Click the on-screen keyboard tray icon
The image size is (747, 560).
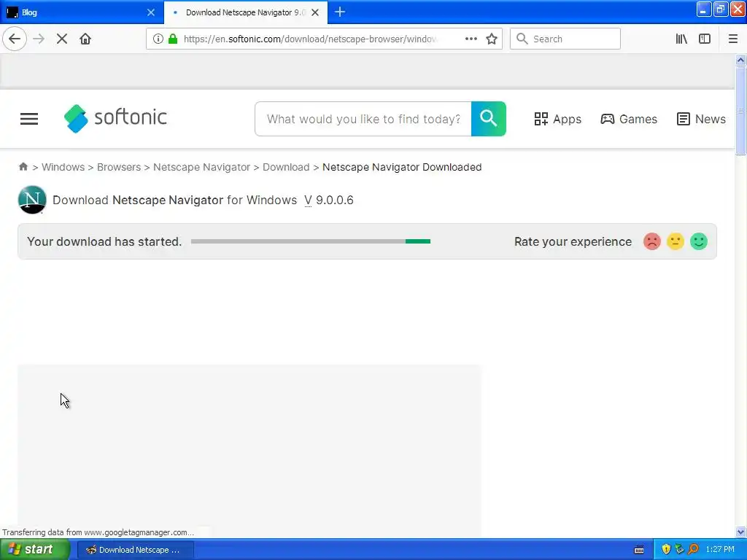pos(639,550)
